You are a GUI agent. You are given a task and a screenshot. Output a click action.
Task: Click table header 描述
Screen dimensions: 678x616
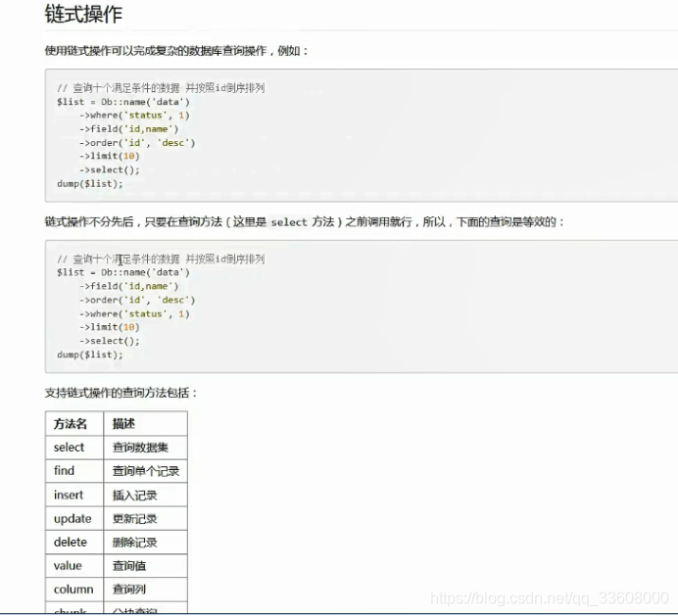click(145, 424)
